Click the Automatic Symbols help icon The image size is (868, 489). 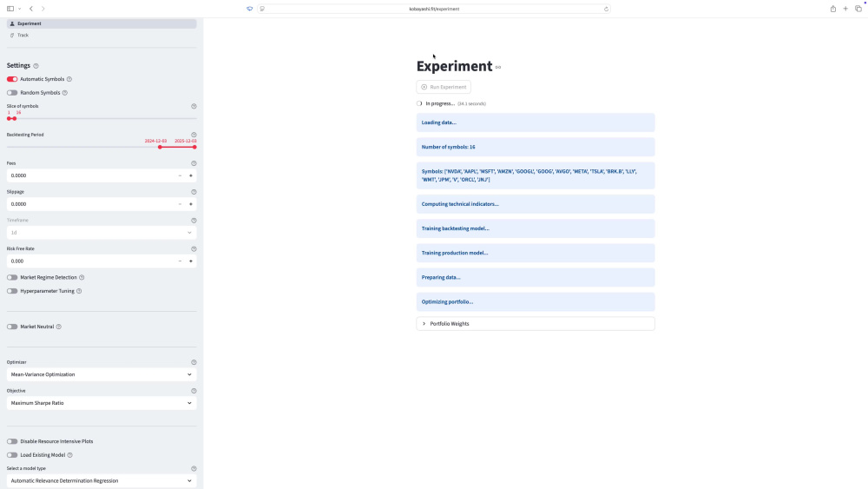[x=69, y=79]
